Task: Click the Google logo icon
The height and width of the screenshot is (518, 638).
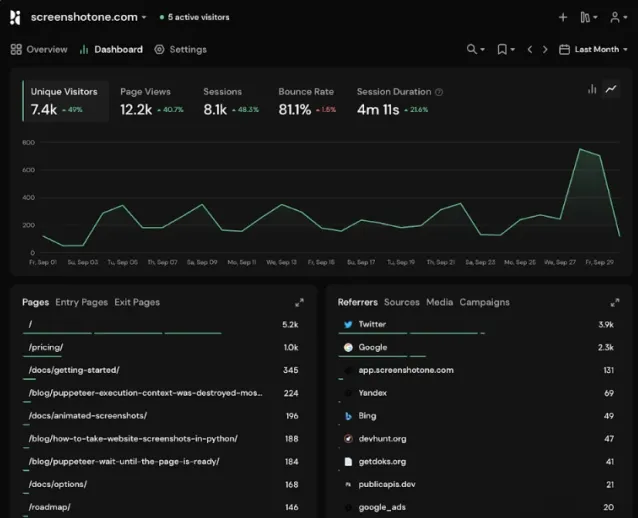Action: click(x=348, y=347)
